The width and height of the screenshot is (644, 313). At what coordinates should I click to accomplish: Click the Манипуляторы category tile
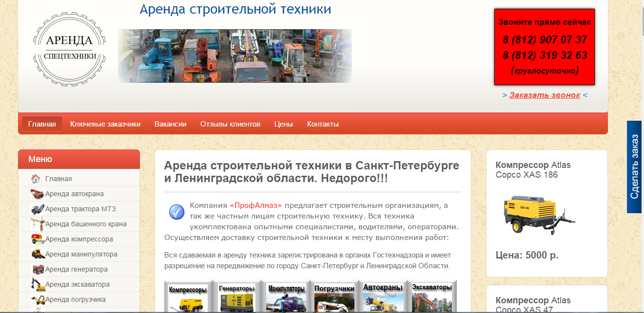click(286, 296)
